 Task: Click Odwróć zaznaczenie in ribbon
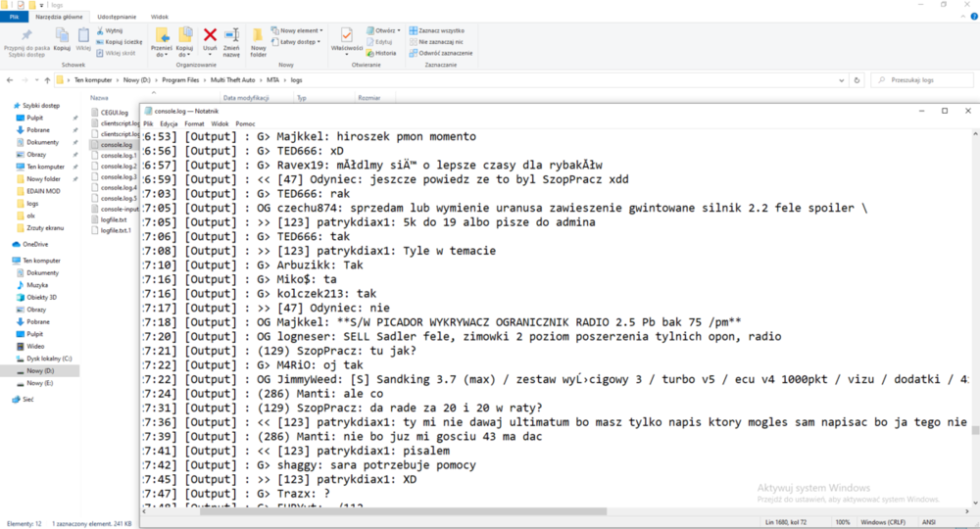point(441,53)
